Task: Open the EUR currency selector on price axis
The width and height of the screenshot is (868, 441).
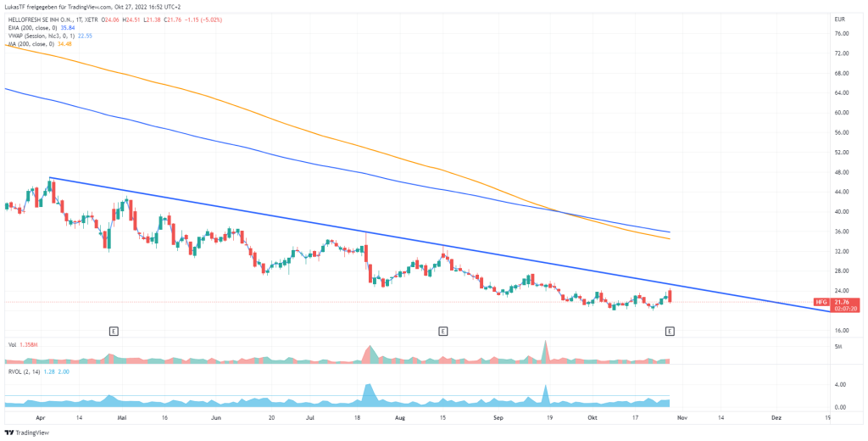Action: (x=839, y=19)
